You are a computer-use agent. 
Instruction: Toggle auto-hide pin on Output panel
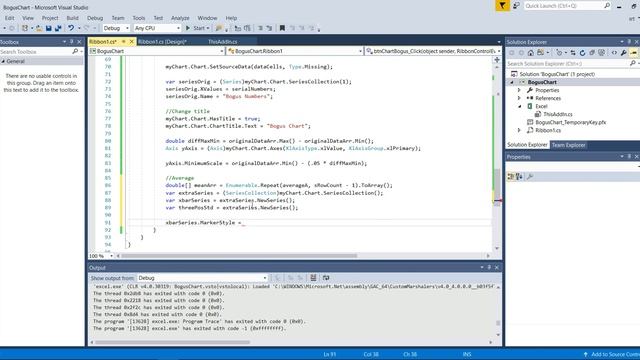(x=489, y=267)
